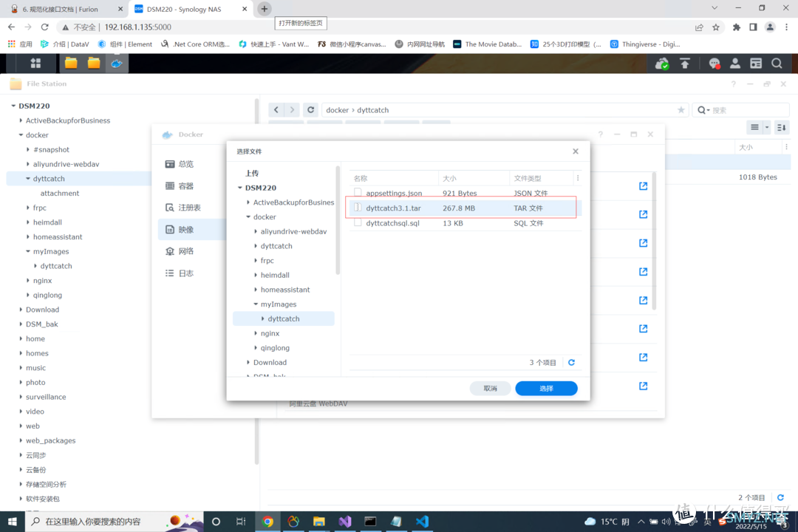Screen dimensions: 798x532
Task: Go back in File Station navigation
Action: pos(276,110)
